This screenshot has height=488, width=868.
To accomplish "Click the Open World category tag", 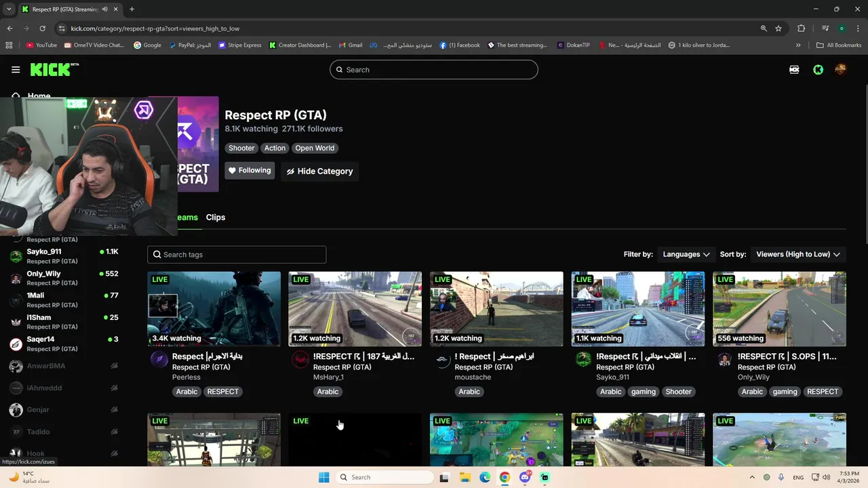I will click(315, 148).
